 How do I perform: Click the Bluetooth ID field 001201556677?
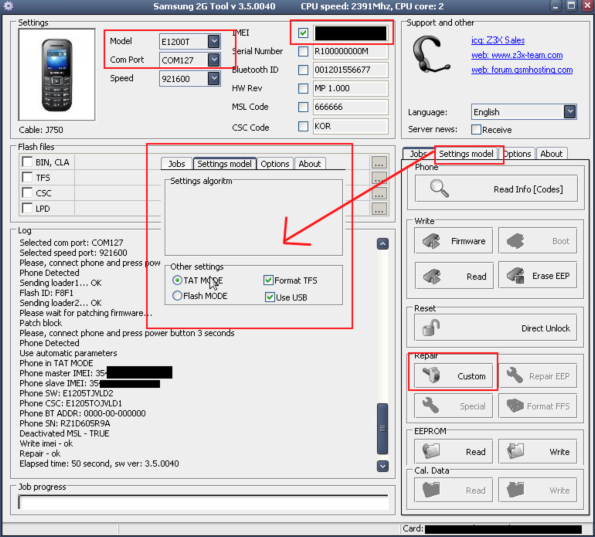coord(350,70)
